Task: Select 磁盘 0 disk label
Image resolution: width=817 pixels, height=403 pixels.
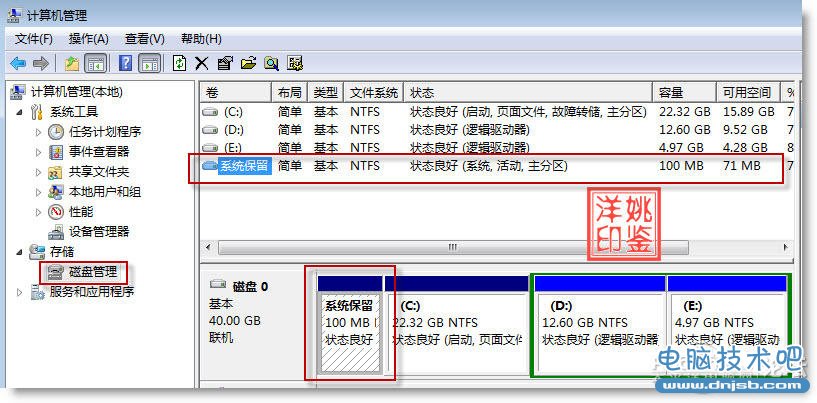Action: pyautogui.click(x=249, y=286)
